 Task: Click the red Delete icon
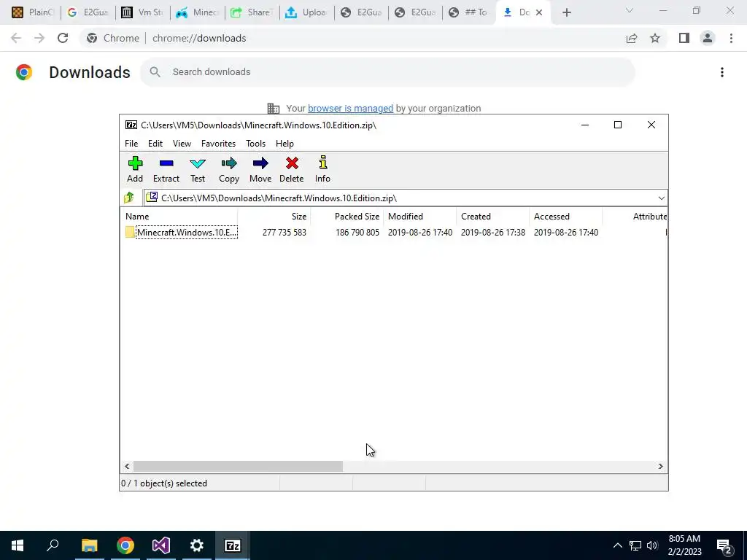click(292, 163)
